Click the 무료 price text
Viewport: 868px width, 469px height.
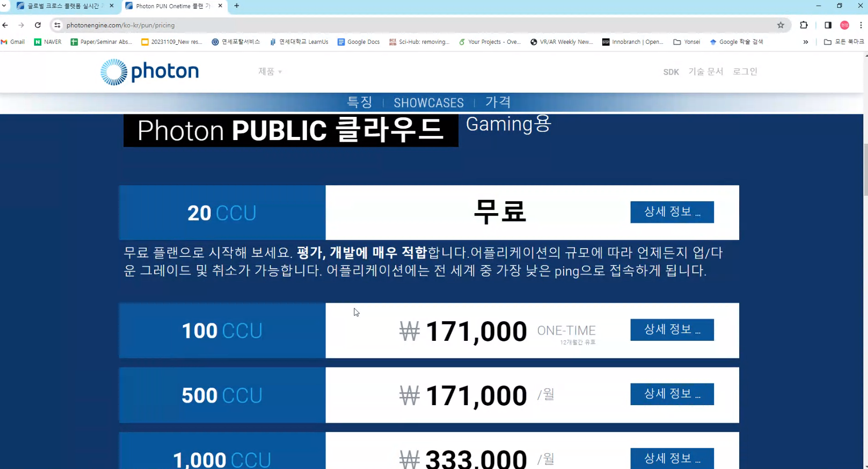pyautogui.click(x=500, y=212)
